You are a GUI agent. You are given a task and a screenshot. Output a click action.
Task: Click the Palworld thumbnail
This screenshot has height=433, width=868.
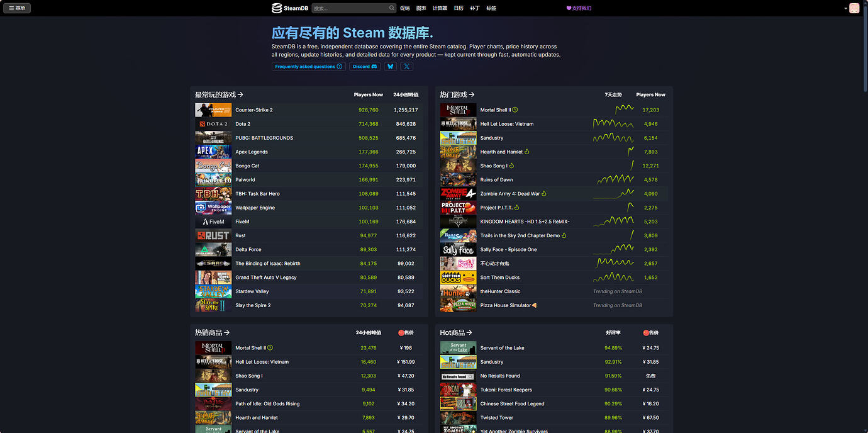[213, 179]
